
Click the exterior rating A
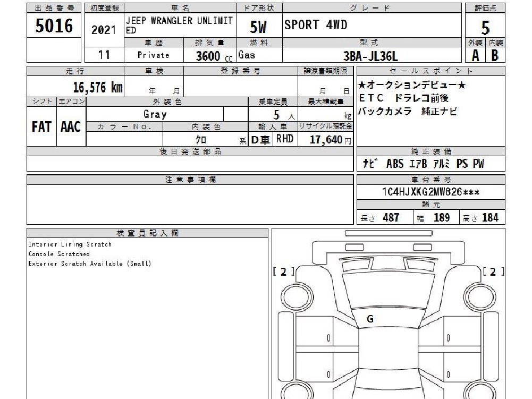[476, 55]
